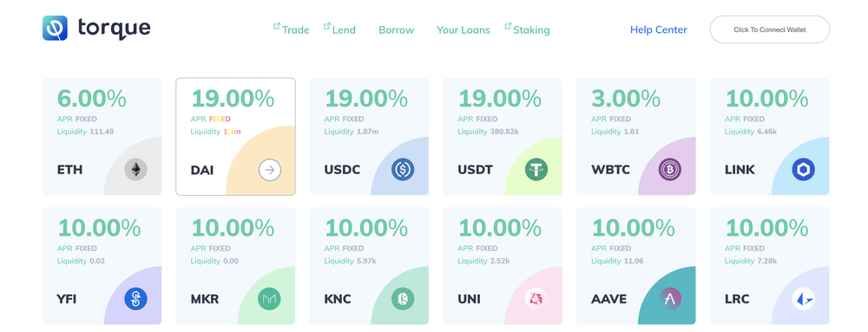The image size is (868, 332).
Task: Click the YFI coin icon
Action: [135, 299]
